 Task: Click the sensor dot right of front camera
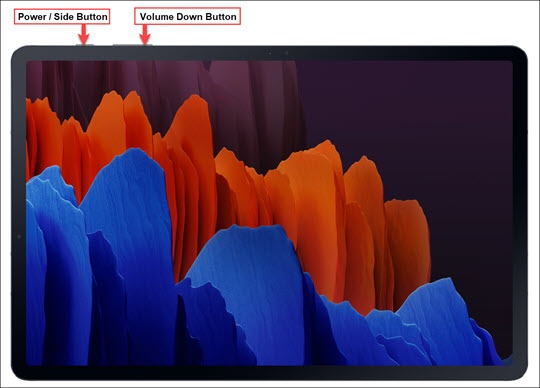pos(287,53)
